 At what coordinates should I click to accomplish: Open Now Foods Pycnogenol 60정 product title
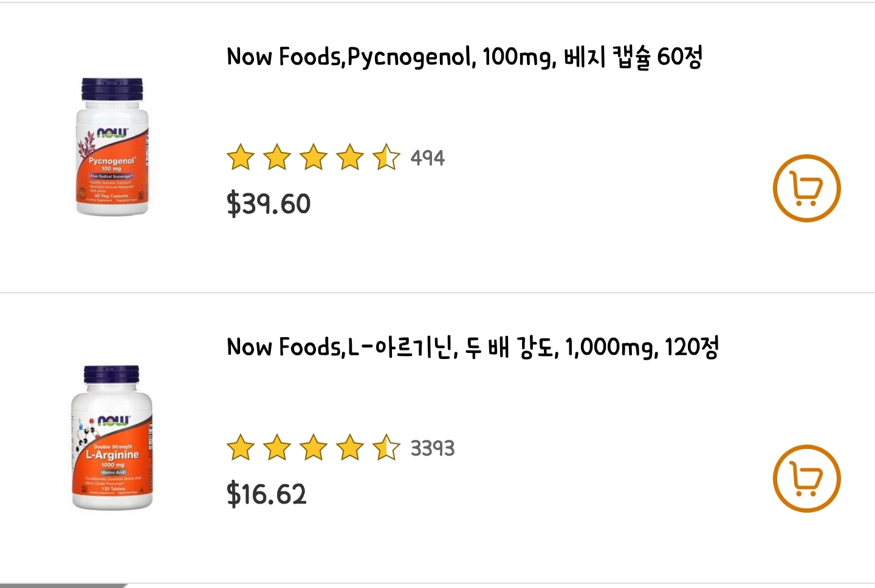(464, 57)
